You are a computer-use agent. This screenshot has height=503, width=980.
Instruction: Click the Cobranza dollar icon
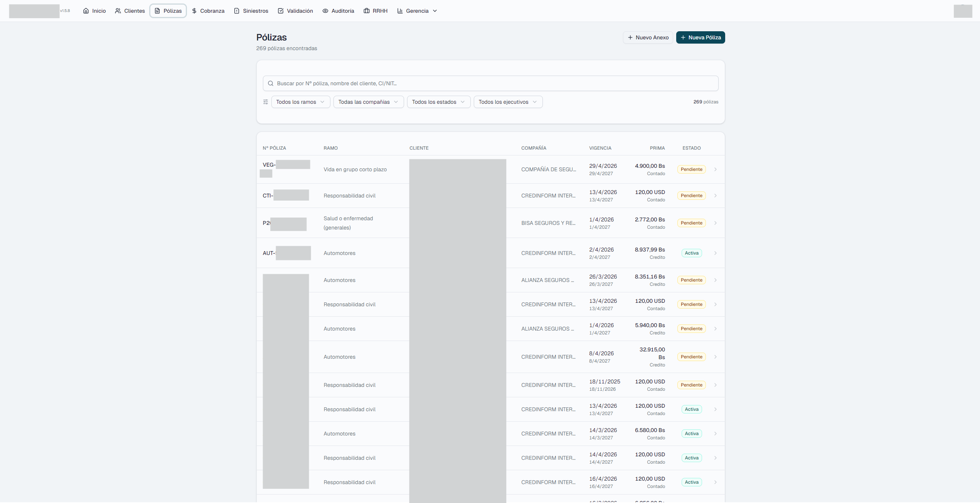tap(194, 11)
